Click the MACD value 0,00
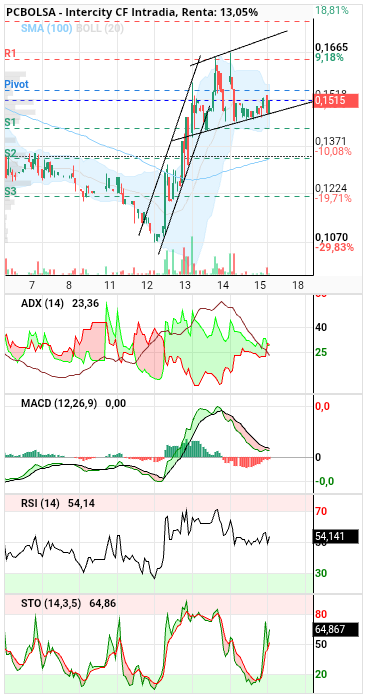Viewport: 367px width, 698px height. [116, 404]
